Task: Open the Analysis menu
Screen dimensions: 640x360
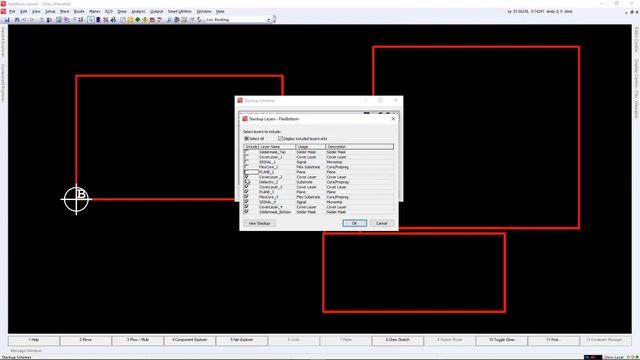Action: [x=139, y=11]
